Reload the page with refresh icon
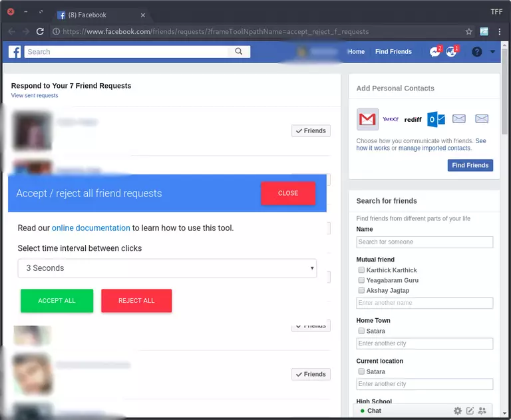The width and height of the screenshot is (511, 420). pyautogui.click(x=40, y=31)
